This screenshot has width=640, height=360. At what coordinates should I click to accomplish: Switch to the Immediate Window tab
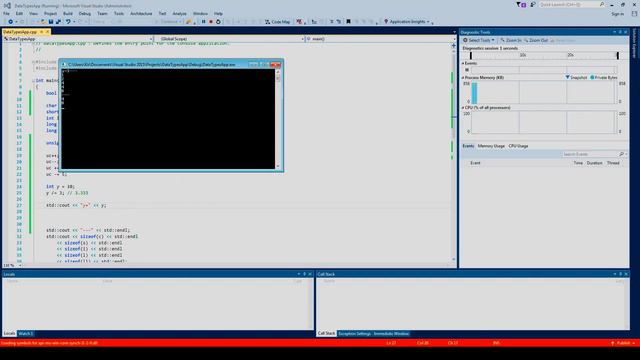[391, 333]
